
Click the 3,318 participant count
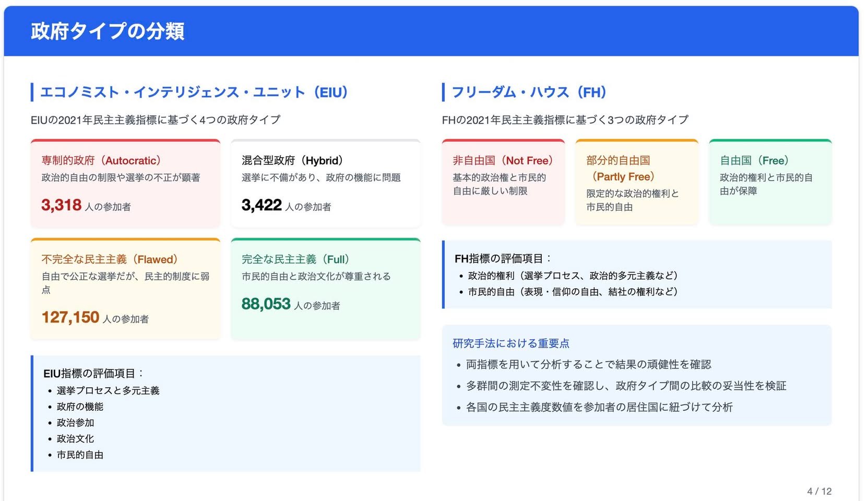(x=62, y=205)
